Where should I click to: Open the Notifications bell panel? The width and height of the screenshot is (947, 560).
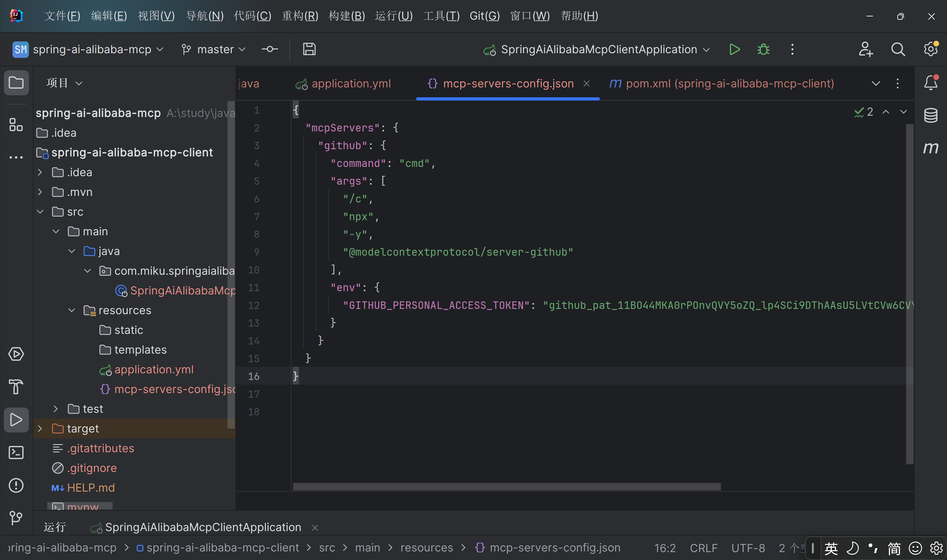tap(930, 82)
